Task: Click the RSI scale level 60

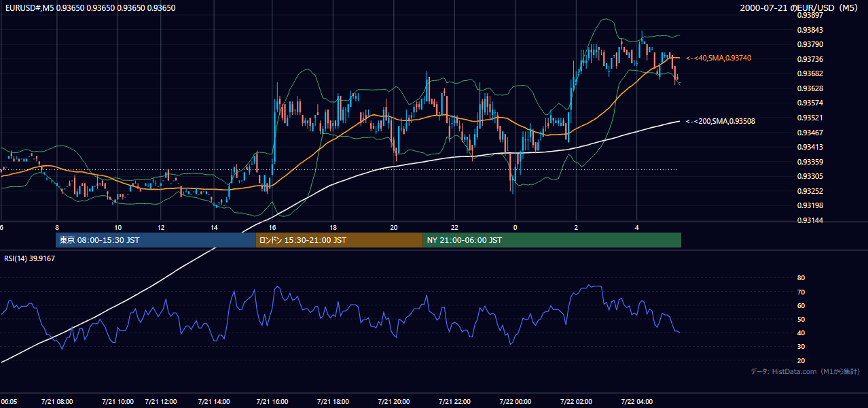Action: [801, 305]
